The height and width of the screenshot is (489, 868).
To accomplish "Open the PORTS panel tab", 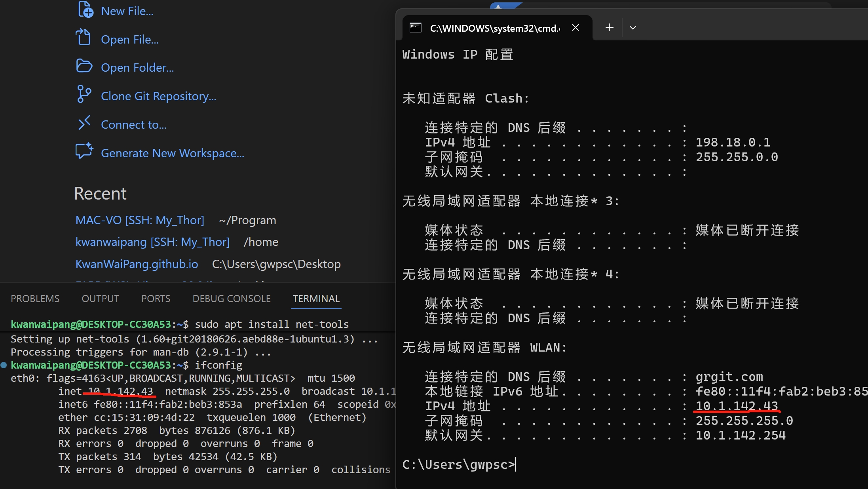I will click(x=156, y=299).
